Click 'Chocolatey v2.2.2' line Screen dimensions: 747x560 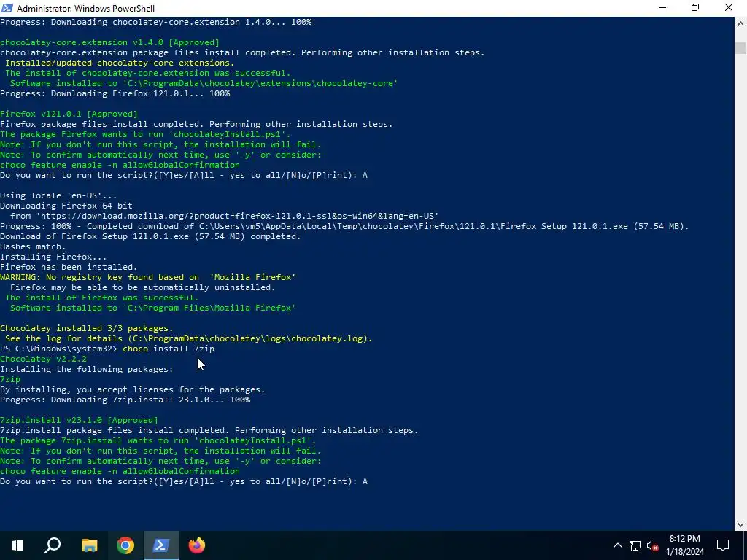point(43,359)
